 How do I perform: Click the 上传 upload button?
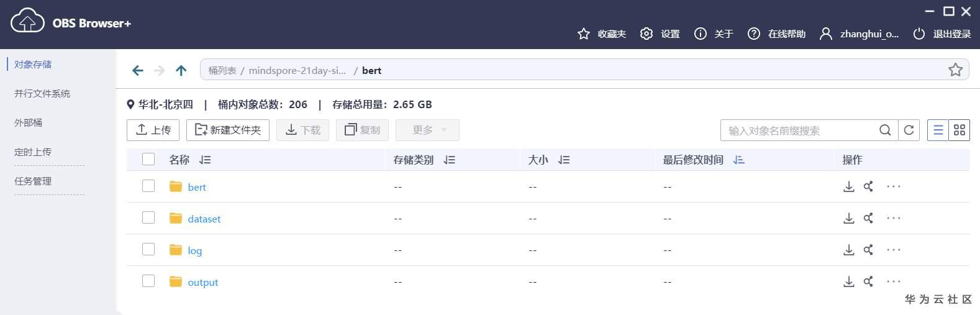(153, 130)
